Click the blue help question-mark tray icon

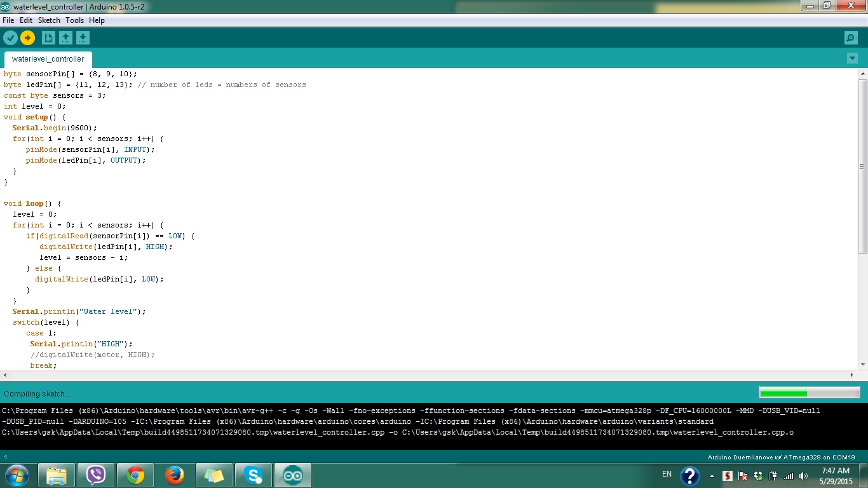pyautogui.click(x=689, y=476)
